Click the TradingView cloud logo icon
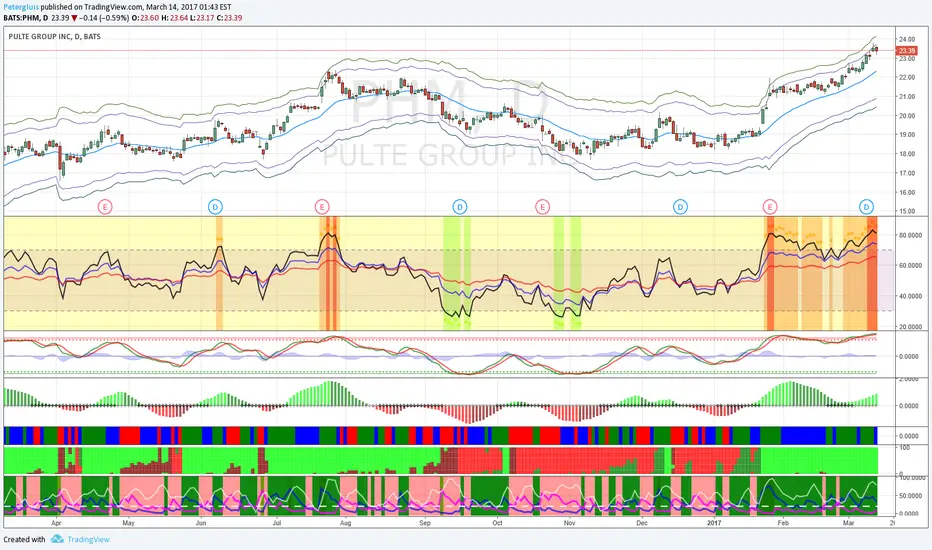Image resolution: width=932 pixels, height=550 pixels. click(x=57, y=539)
